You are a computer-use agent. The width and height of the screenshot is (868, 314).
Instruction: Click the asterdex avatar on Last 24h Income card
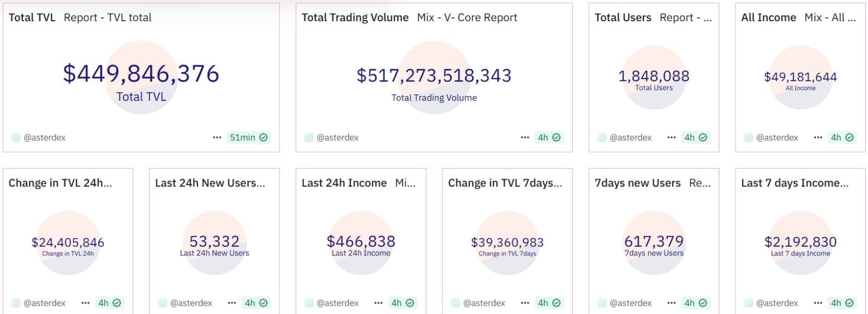click(x=309, y=303)
